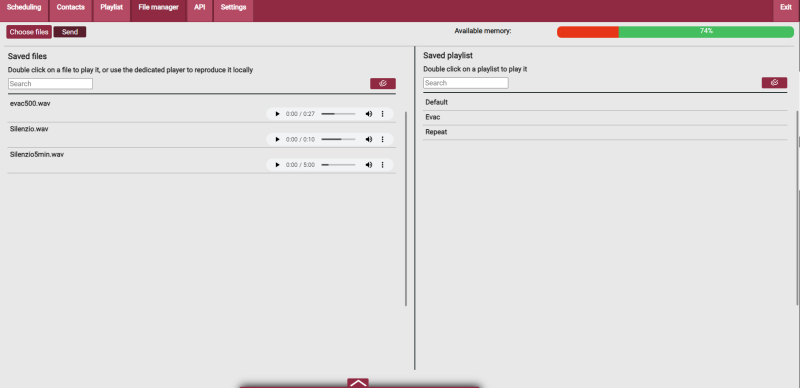This screenshot has height=388, width=800.
Task: Go to the API tab
Action: click(x=199, y=10)
